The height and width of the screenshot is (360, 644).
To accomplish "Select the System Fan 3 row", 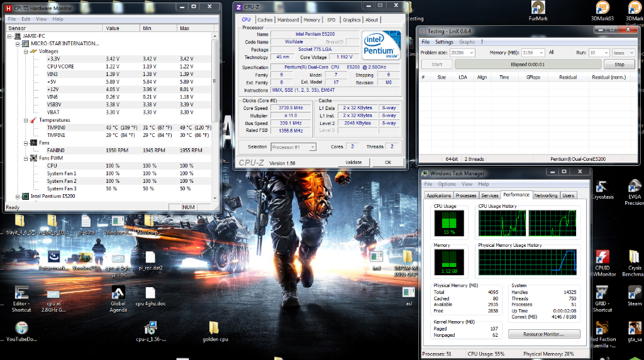I will coord(109,189).
